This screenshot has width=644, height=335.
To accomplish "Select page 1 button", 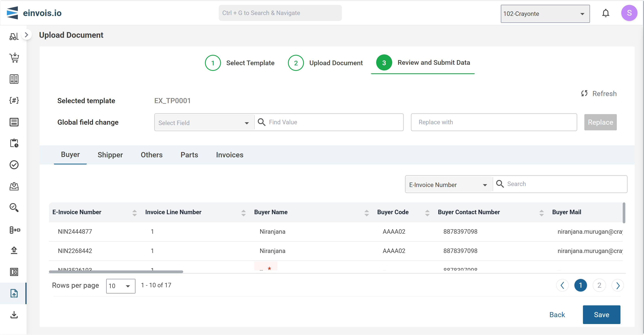I will (x=580, y=285).
